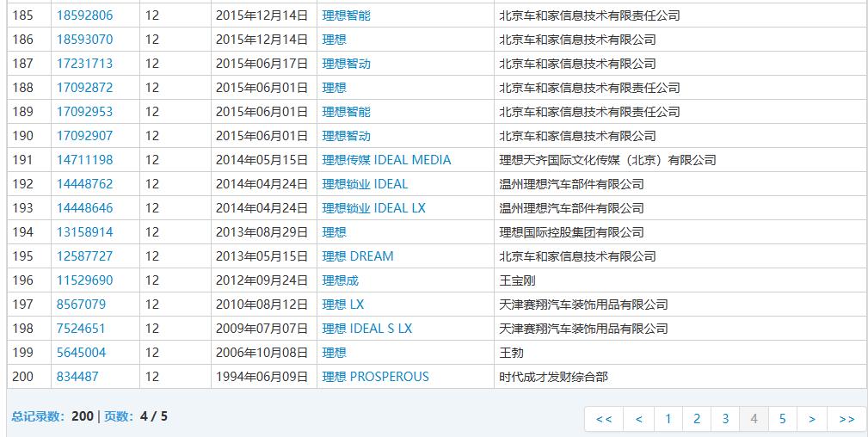Jump to page 3

click(725, 419)
